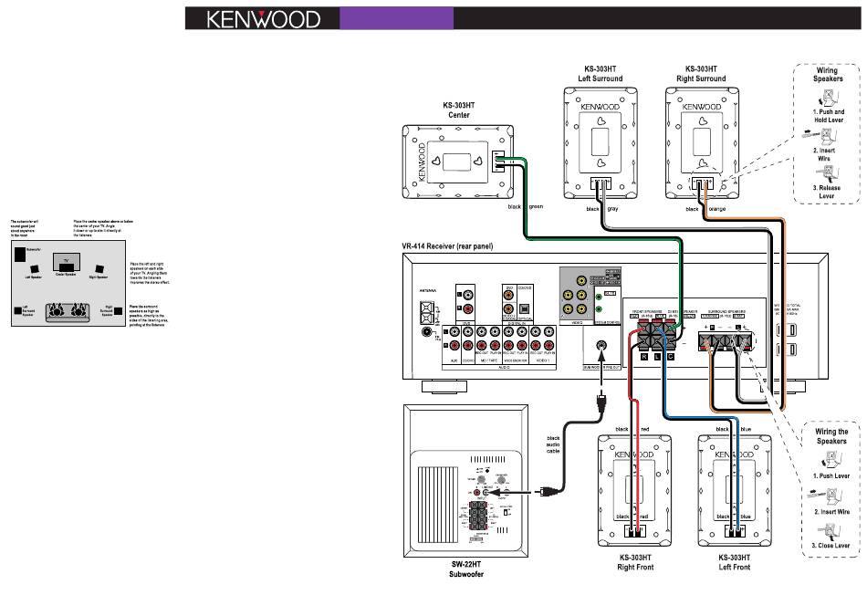Click the "3. Close Lever" step

click(x=830, y=546)
